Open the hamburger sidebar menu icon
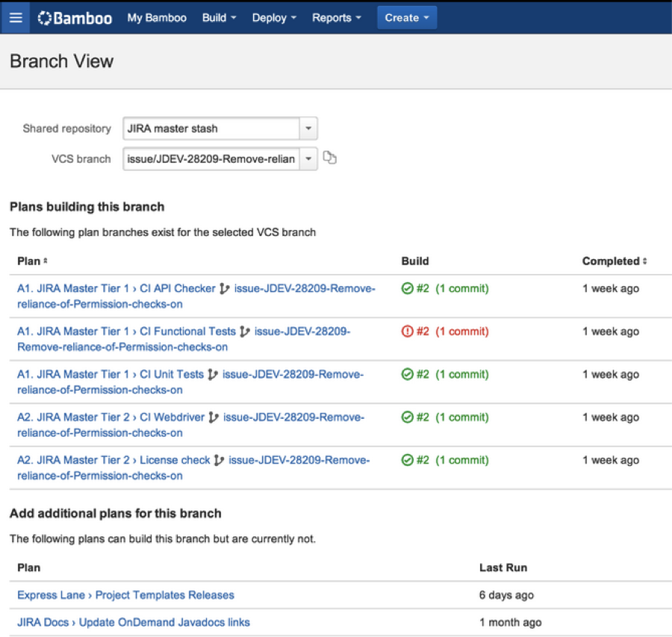The image size is (672, 637). [16, 17]
